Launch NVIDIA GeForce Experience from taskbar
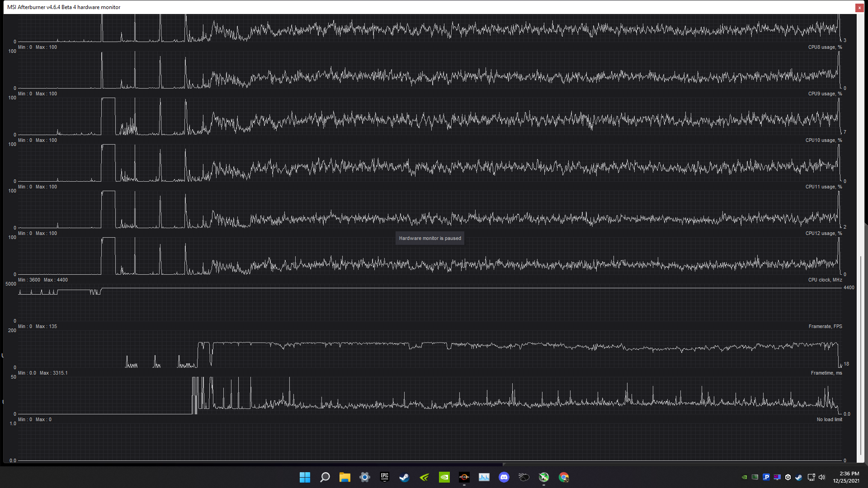The width and height of the screenshot is (868, 488). pos(424,477)
